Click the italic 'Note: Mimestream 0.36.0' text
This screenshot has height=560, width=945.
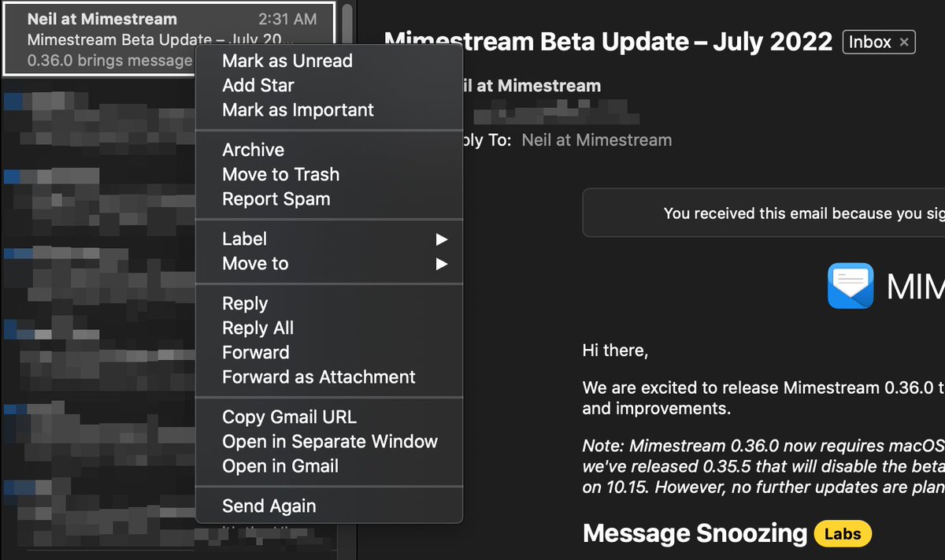click(763, 466)
